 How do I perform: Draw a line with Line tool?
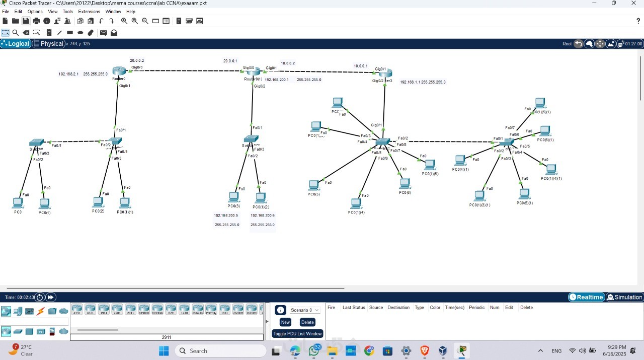(x=59, y=33)
